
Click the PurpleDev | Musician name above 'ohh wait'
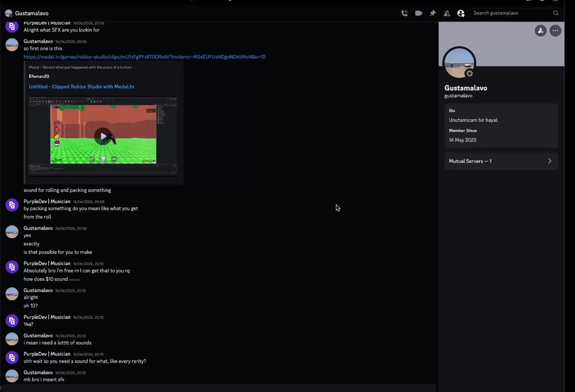(x=47, y=354)
